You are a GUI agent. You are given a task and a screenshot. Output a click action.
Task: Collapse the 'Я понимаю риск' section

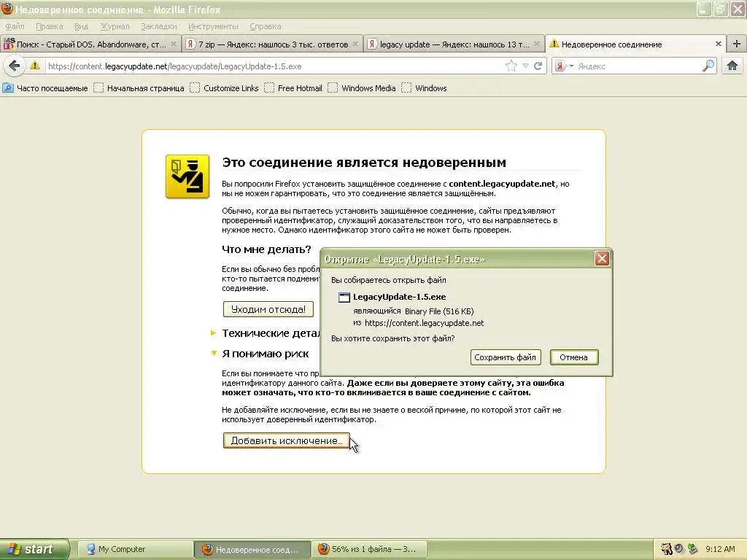coord(260,354)
